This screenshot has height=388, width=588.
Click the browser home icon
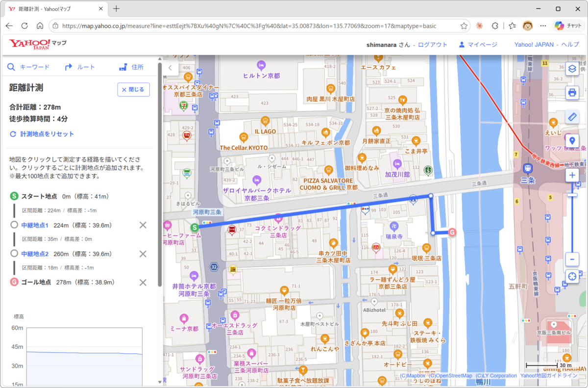point(40,26)
